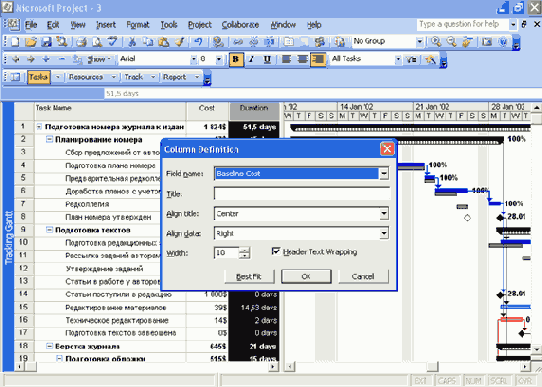Toggle Align Right highlighted button
This screenshot has height=387, width=542.
pos(318,59)
